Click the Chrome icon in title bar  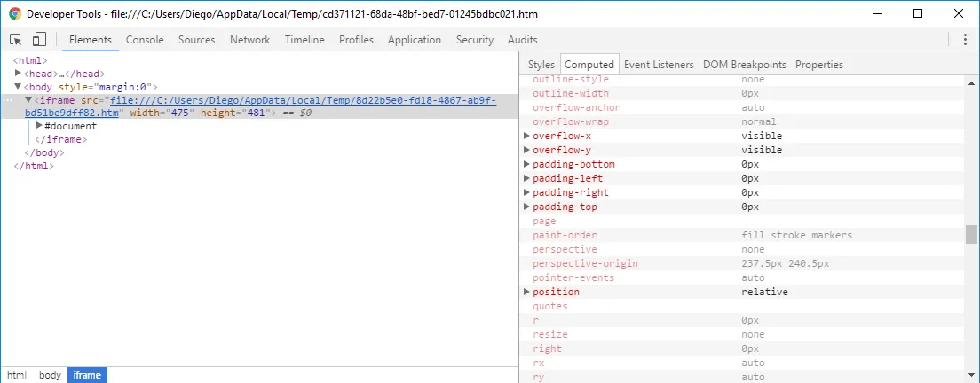pos(15,14)
